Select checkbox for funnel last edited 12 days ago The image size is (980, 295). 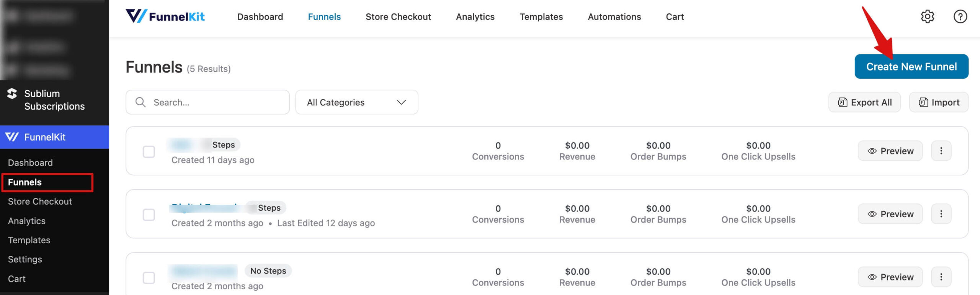pyautogui.click(x=149, y=215)
